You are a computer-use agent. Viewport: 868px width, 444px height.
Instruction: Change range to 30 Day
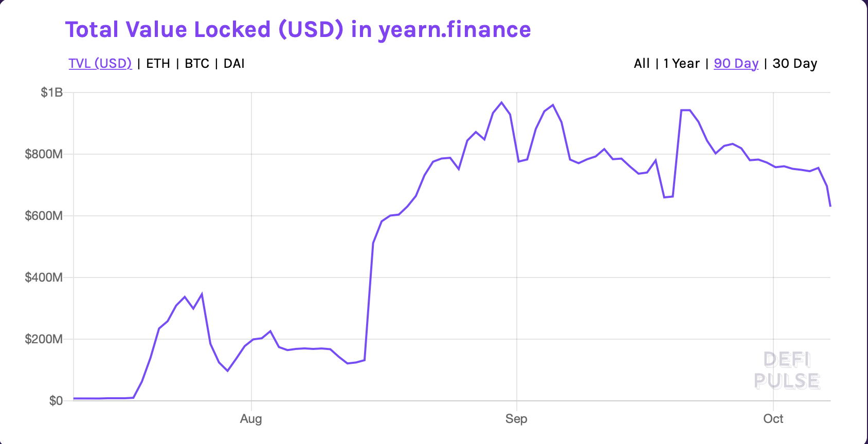click(x=794, y=64)
